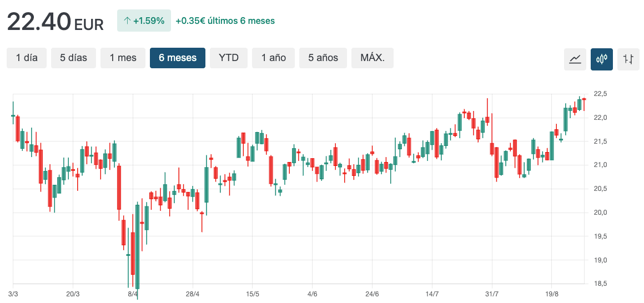Click the 3/3 date axis label
Viewport: 644px width, 303px height.
point(13,294)
